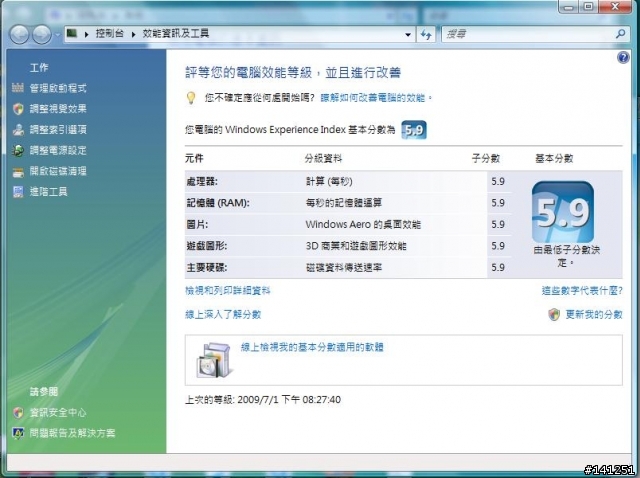The height and width of the screenshot is (478, 640).
Task: Click the Forward navigation arrow button
Action: (42, 34)
